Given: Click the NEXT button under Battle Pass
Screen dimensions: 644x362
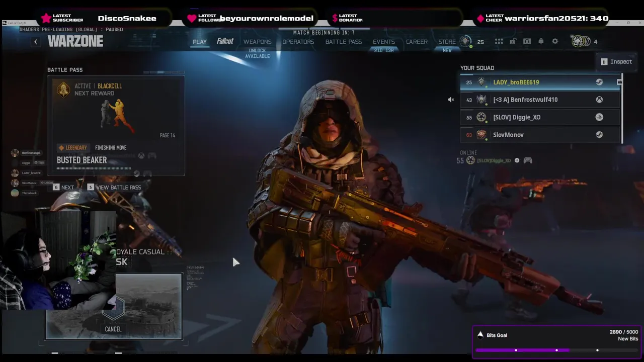Looking at the screenshot, I should click(x=63, y=187).
